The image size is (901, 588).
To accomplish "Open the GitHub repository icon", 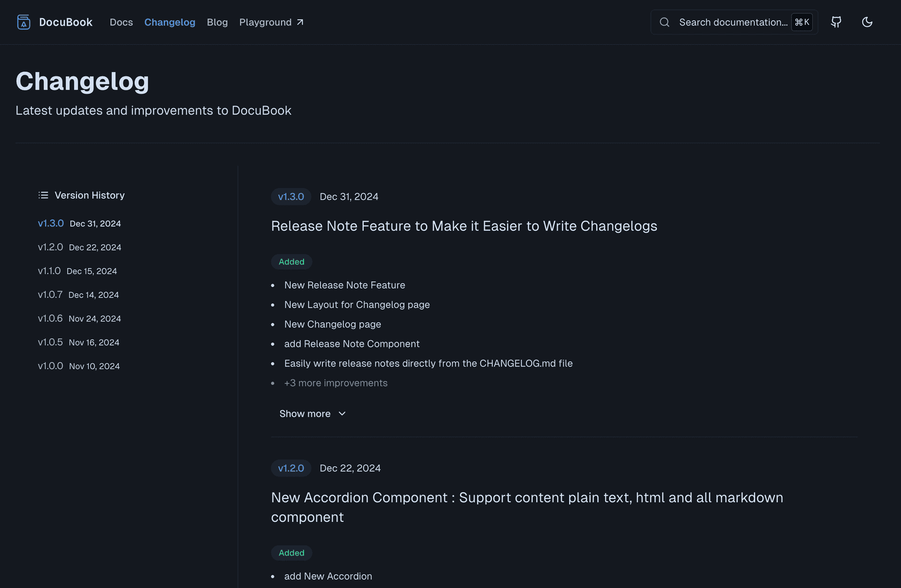I will (836, 22).
